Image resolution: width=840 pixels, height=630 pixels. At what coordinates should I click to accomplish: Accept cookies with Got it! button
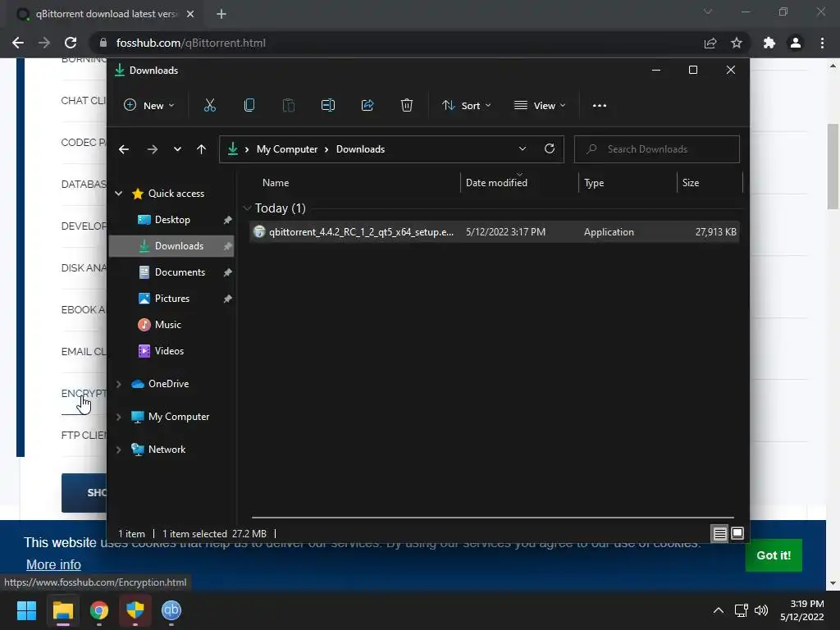pos(774,555)
